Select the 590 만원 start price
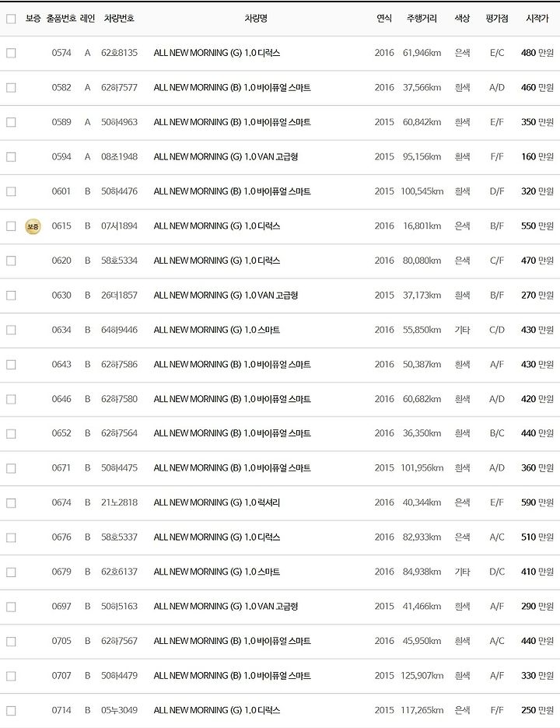 537,502
